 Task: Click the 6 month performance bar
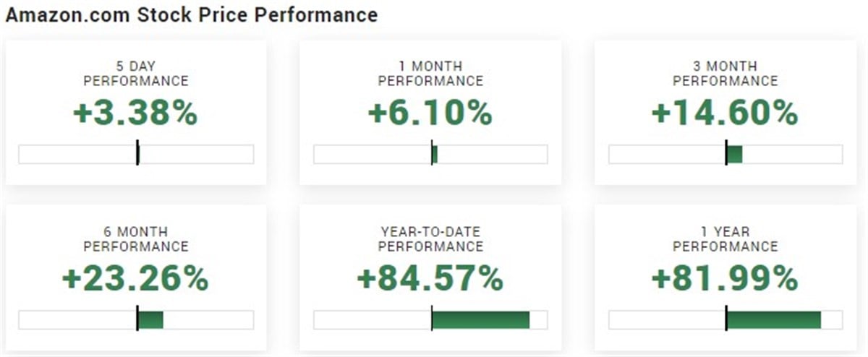pyautogui.click(x=136, y=319)
